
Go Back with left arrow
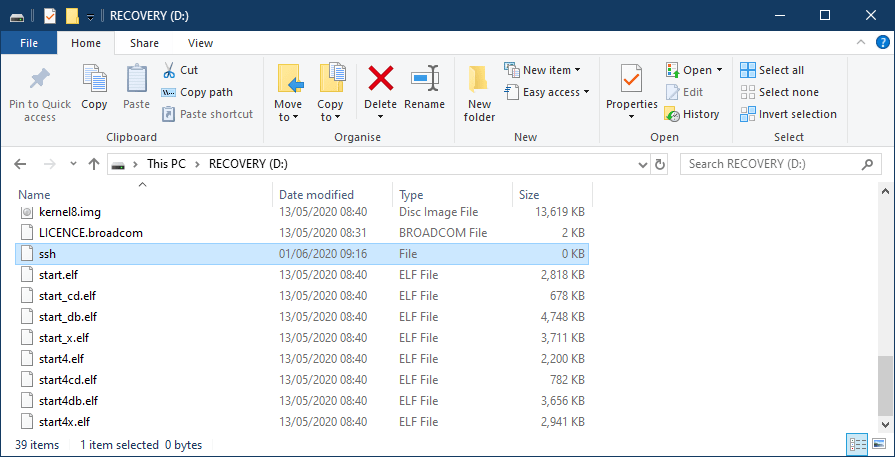coord(21,164)
